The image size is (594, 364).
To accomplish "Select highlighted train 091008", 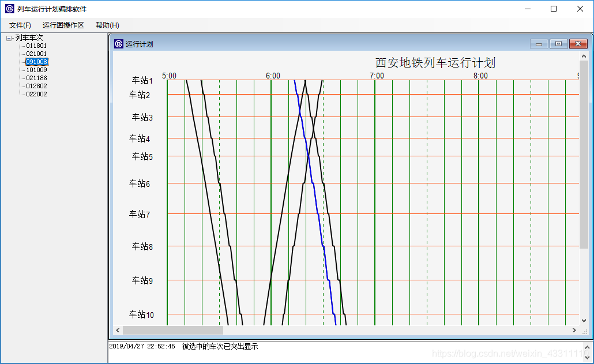I will (37, 62).
